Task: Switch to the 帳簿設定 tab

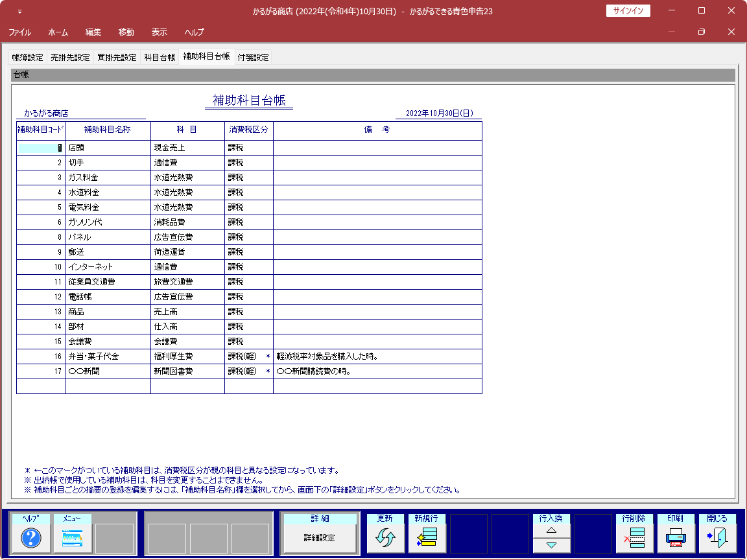Action: pos(28,57)
